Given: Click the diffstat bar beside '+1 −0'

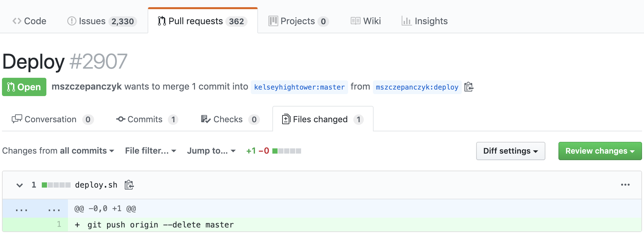Looking at the screenshot, I should pos(287,151).
